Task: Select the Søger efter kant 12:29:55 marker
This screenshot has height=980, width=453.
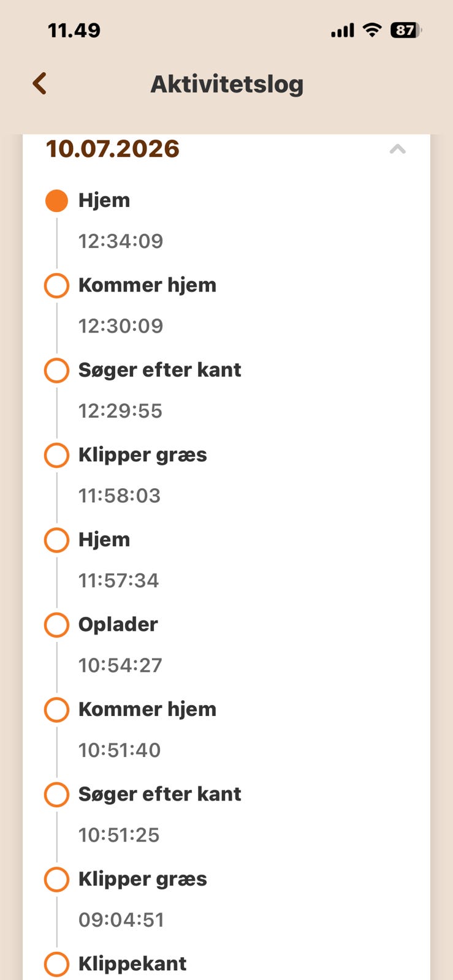Action: pyautogui.click(x=56, y=371)
